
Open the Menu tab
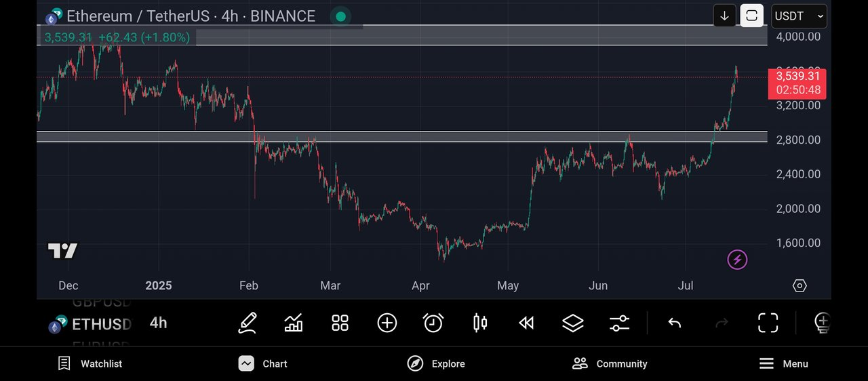(783, 363)
